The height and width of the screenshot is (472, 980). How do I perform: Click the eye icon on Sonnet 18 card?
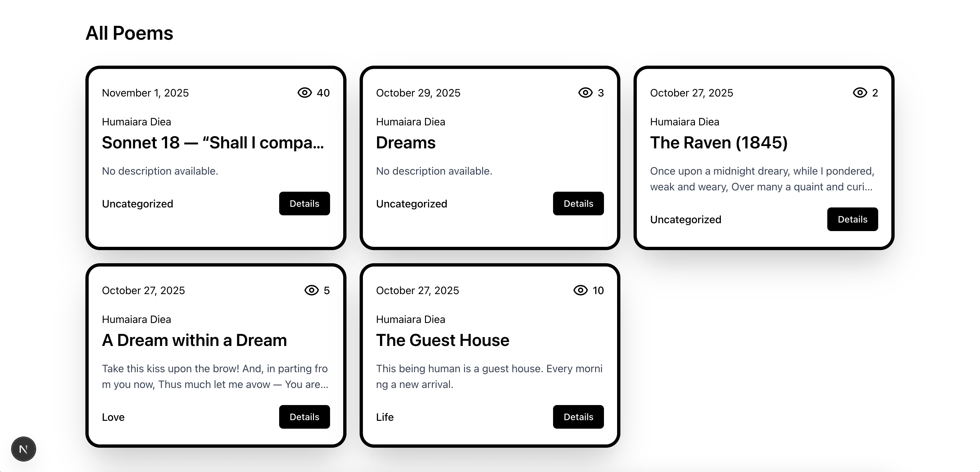click(x=304, y=93)
